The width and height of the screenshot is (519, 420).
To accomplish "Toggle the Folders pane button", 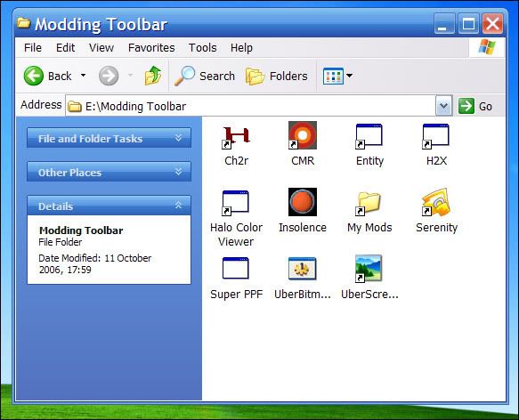I will click(x=276, y=77).
